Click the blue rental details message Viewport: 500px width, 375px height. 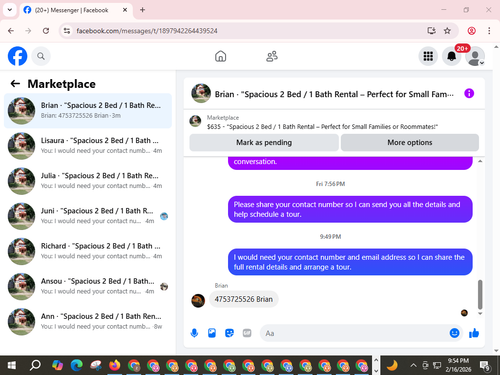pos(350,262)
